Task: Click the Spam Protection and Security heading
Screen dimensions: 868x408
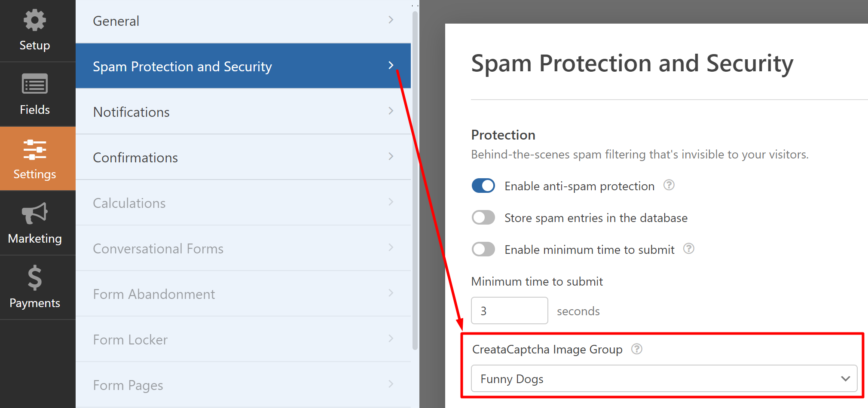Action: (x=632, y=64)
